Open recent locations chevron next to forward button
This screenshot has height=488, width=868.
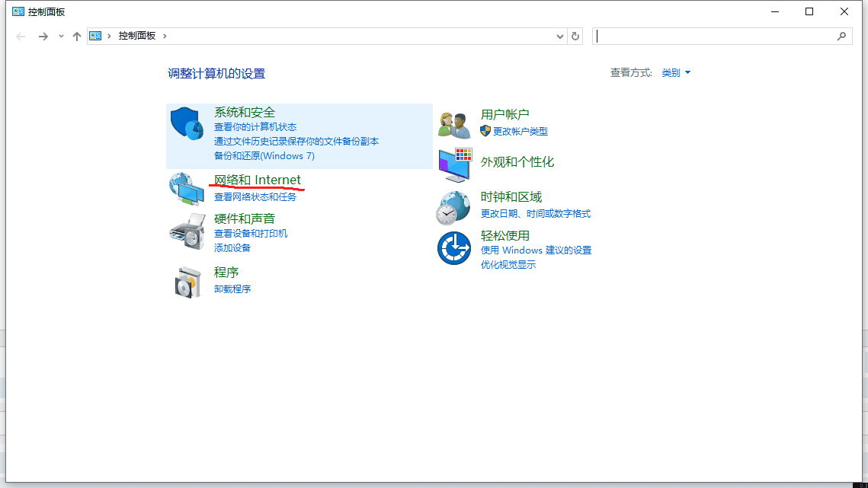(x=61, y=35)
